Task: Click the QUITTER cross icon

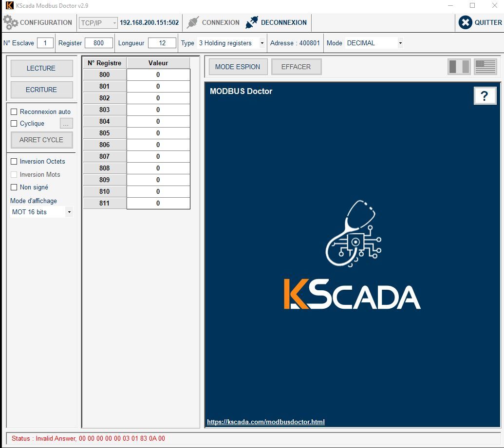Action: pyautogui.click(x=465, y=22)
